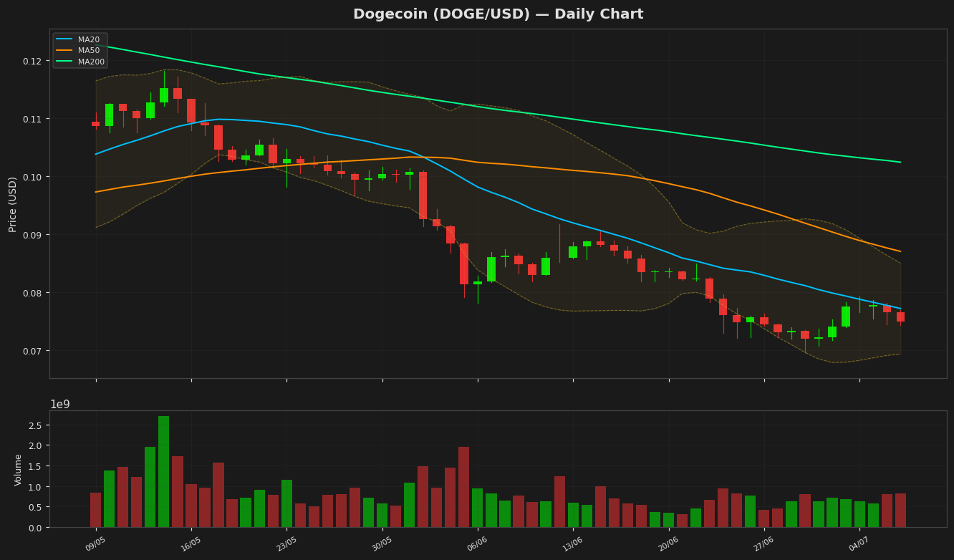The image size is (954, 560).
Task: Click the 30/05 date label
Action: point(382,544)
